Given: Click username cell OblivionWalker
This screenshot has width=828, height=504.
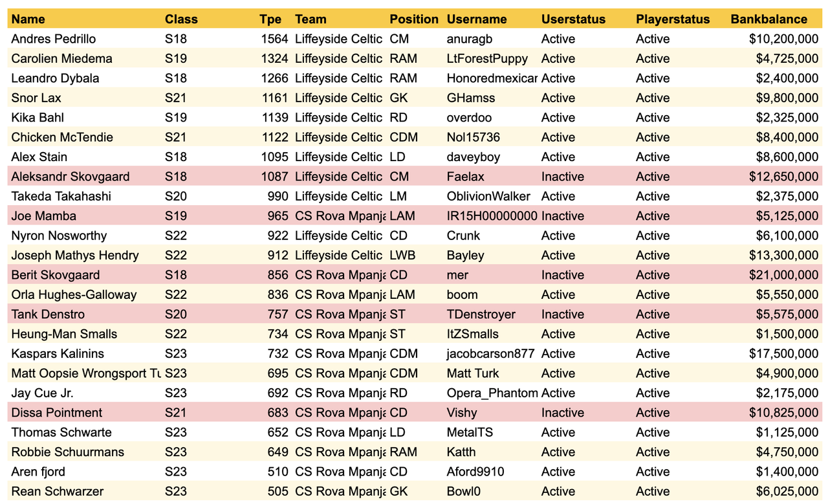Looking at the screenshot, I should point(488,196).
